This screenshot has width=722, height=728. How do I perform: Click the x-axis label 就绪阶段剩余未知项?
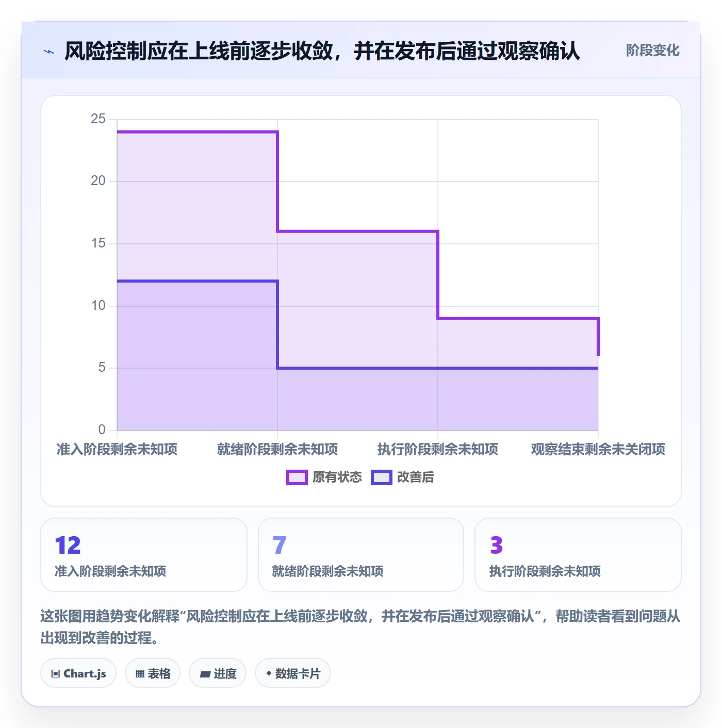click(277, 450)
